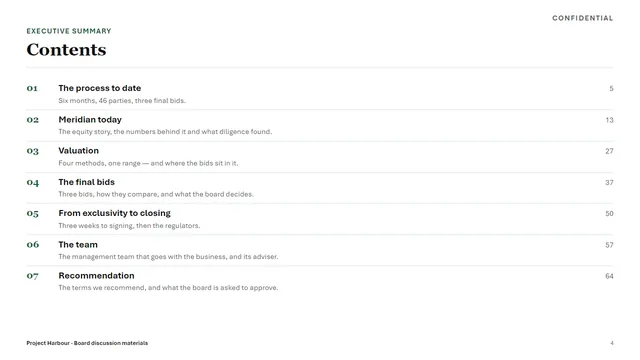This screenshot has width=640, height=360.
Task: Open 'The final bids' contents entry
Action: point(87,182)
